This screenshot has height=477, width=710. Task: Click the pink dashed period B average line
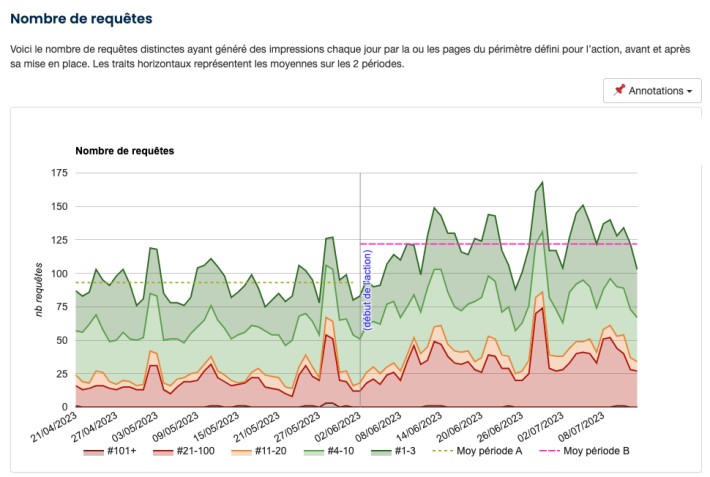pyautogui.click(x=500, y=244)
